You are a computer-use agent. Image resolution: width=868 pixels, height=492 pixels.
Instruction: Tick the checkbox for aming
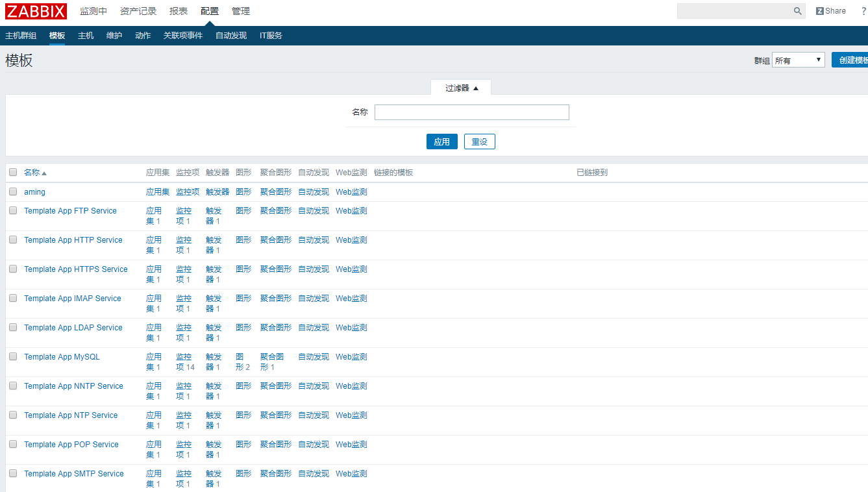13,192
